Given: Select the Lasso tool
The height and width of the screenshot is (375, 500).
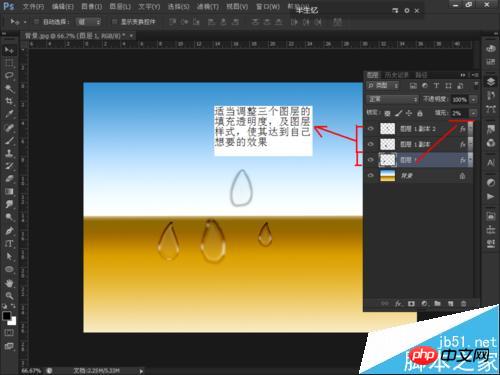Looking at the screenshot, I should 9,75.
